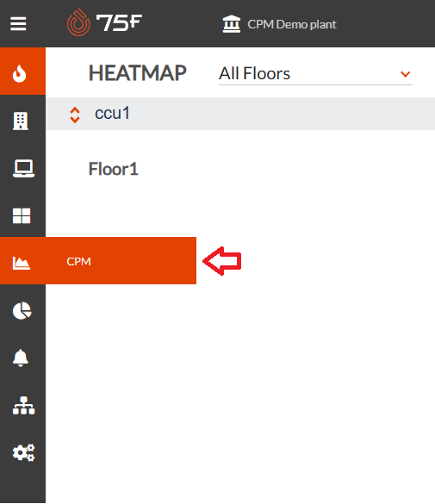
Task: Open the pie chart sidebar icon
Action: point(22,310)
